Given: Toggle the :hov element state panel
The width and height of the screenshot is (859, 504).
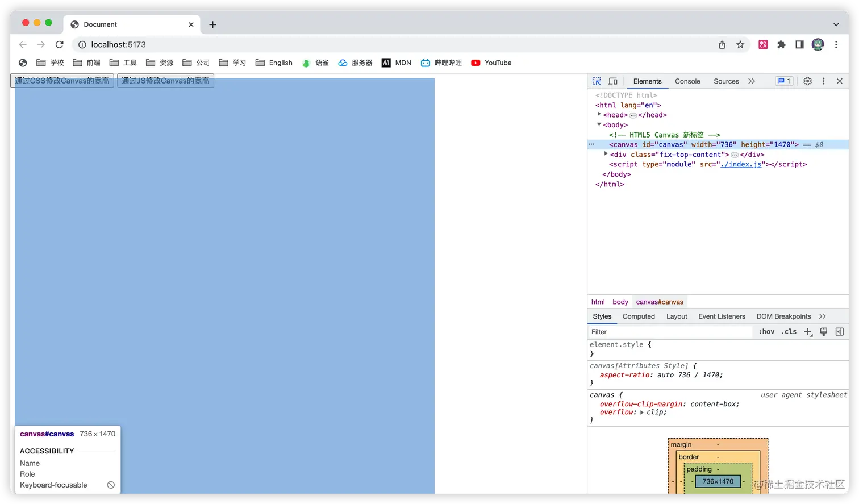Looking at the screenshot, I should (x=766, y=332).
